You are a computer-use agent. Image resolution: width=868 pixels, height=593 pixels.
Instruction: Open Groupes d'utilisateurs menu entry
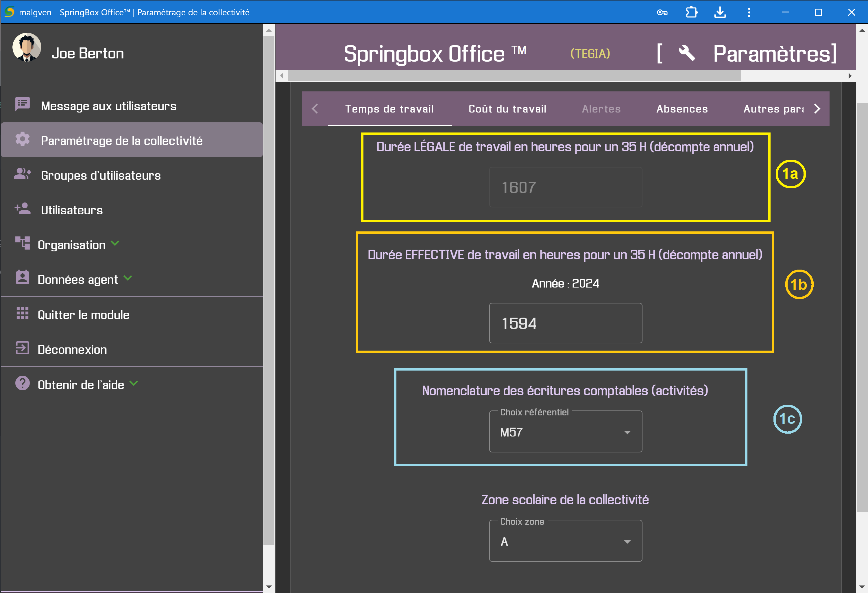[132, 175]
